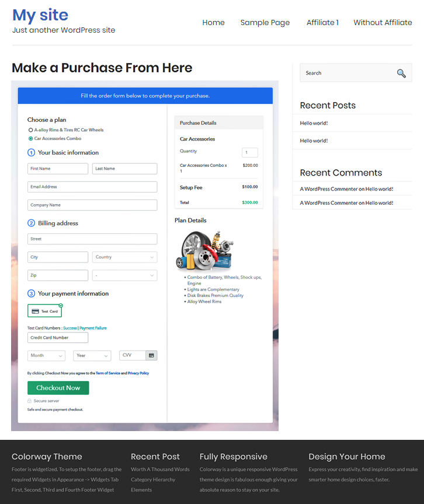Click the Quantity input box
Screen dimensions: 424x504
(249, 152)
